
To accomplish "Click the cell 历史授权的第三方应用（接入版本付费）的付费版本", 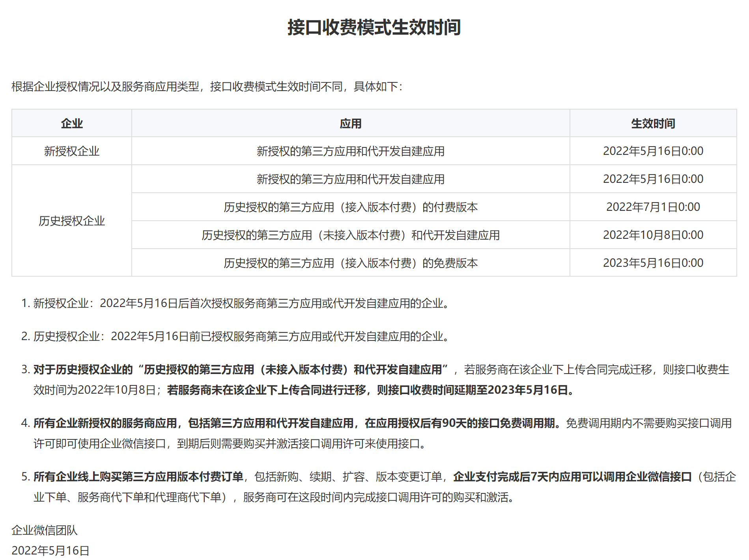I will pos(351,207).
